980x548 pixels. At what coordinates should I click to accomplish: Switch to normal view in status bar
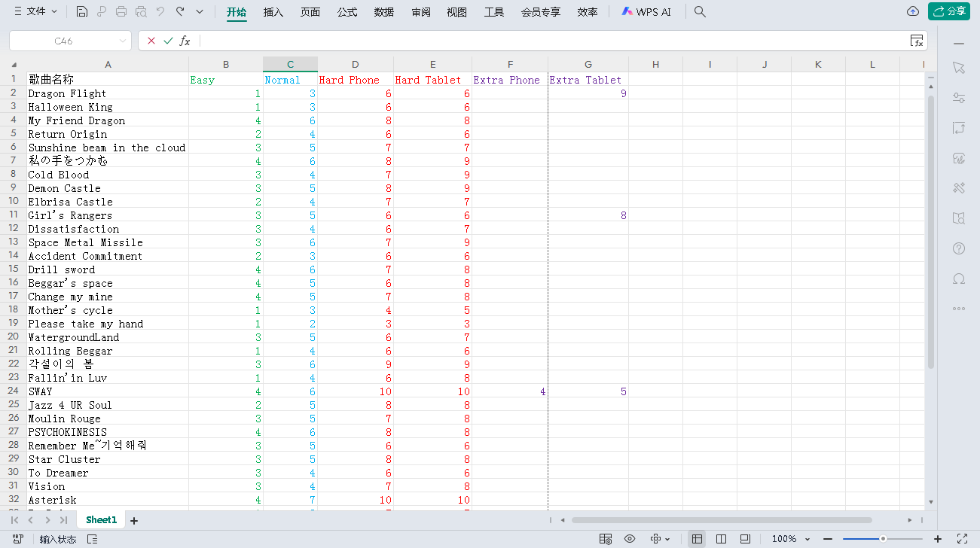pos(697,539)
